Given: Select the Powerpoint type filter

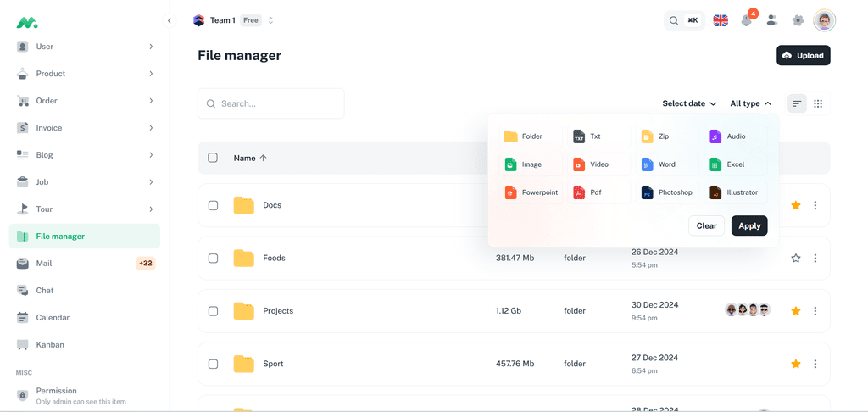Looking at the screenshot, I should point(531,192).
